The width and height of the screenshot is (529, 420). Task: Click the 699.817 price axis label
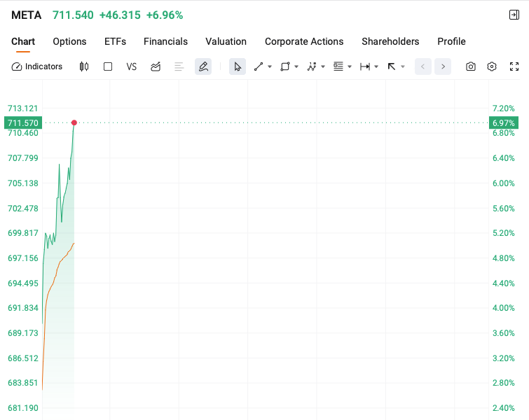[23, 233]
